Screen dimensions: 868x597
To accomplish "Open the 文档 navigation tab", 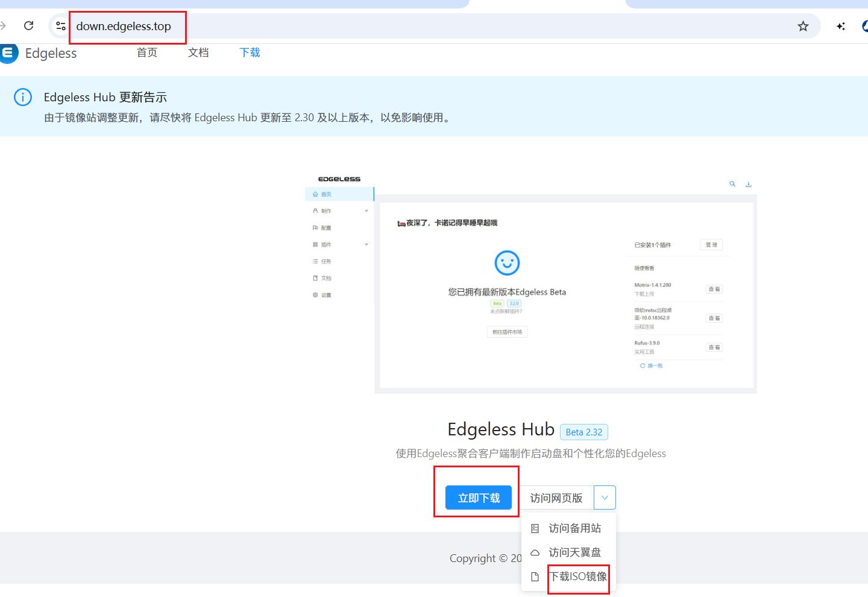I will click(x=198, y=52).
